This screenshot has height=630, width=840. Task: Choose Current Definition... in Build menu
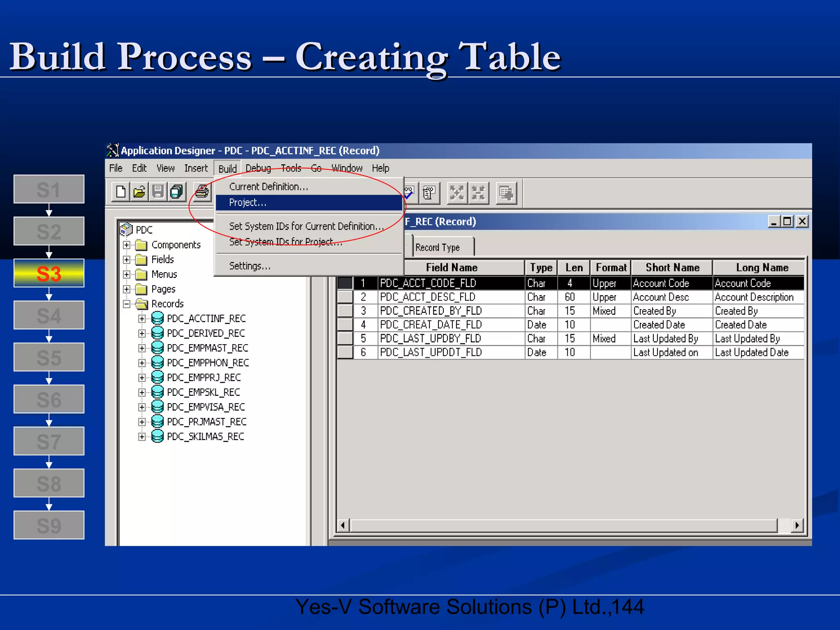309,187
